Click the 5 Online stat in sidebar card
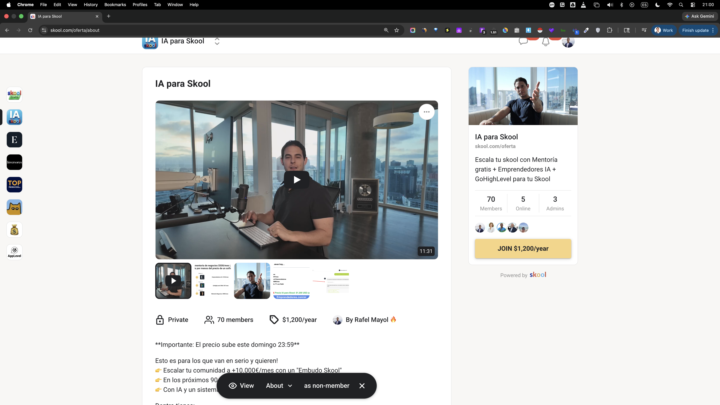The height and width of the screenshot is (405, 720). [x=523, y=203]
